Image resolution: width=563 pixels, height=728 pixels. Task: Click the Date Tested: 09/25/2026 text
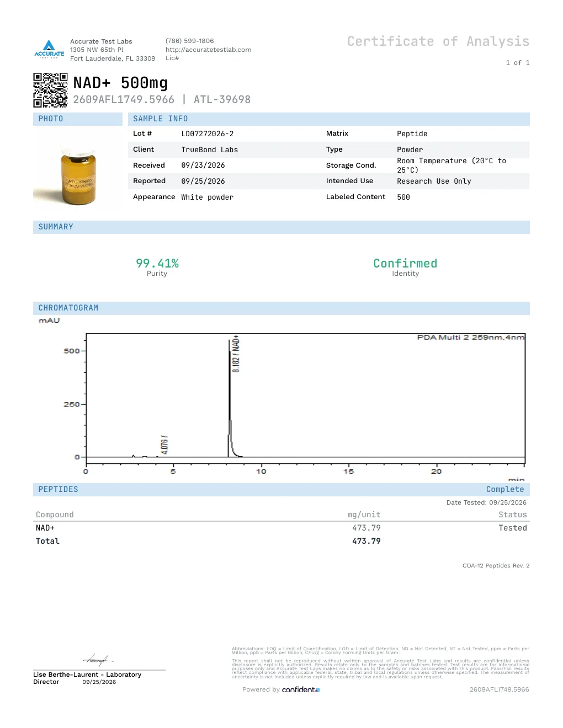(x=486, y=502)
